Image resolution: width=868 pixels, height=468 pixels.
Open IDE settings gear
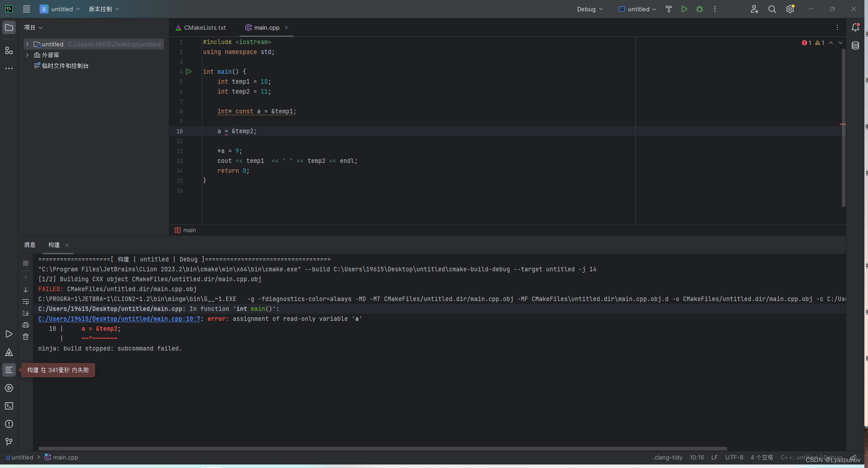point(790,9)
